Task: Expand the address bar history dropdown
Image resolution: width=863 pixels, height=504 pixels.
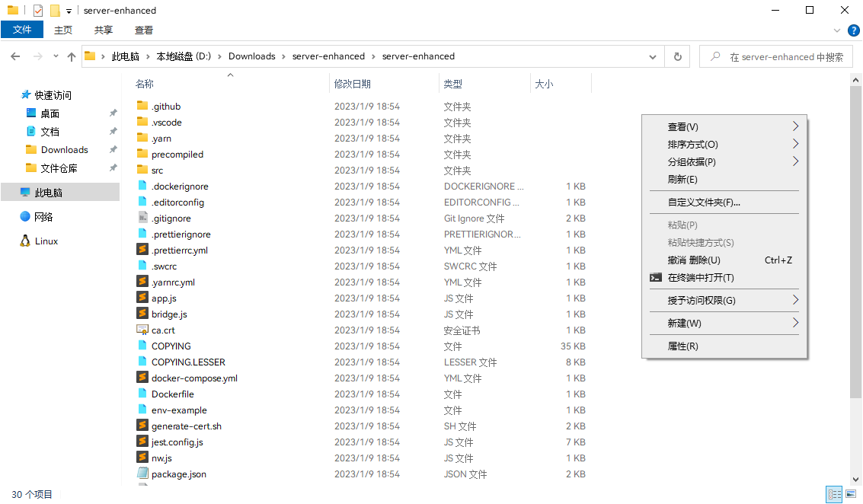Action: [x=653, y=56]
